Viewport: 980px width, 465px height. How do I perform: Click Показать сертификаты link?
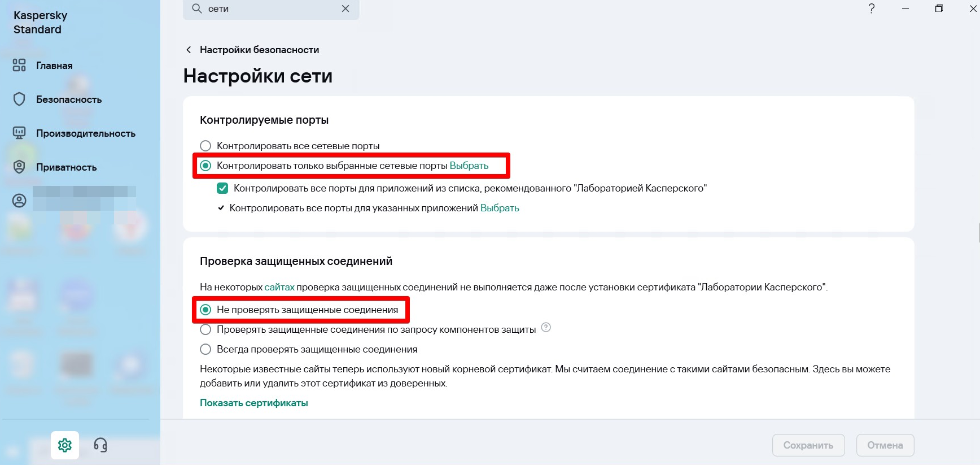click(254, 403)
